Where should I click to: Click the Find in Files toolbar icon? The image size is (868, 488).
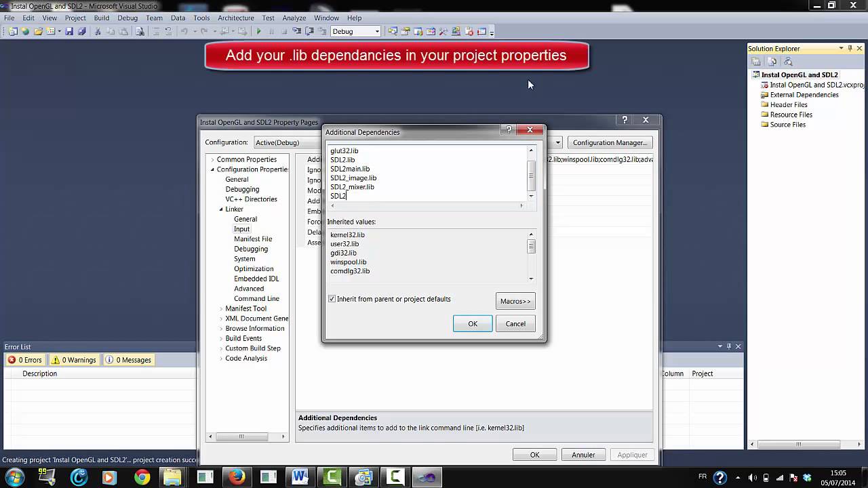tap(140, 31)
